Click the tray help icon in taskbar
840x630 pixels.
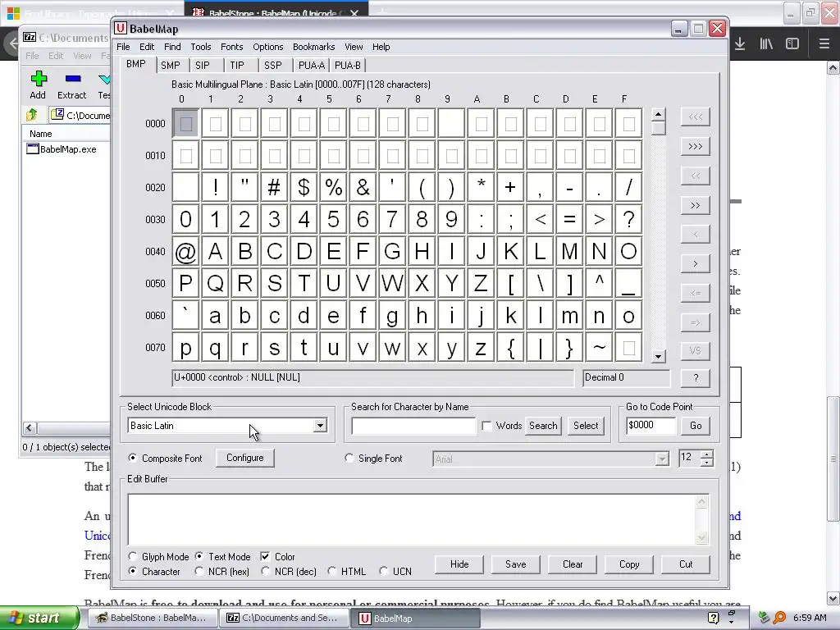713,618
